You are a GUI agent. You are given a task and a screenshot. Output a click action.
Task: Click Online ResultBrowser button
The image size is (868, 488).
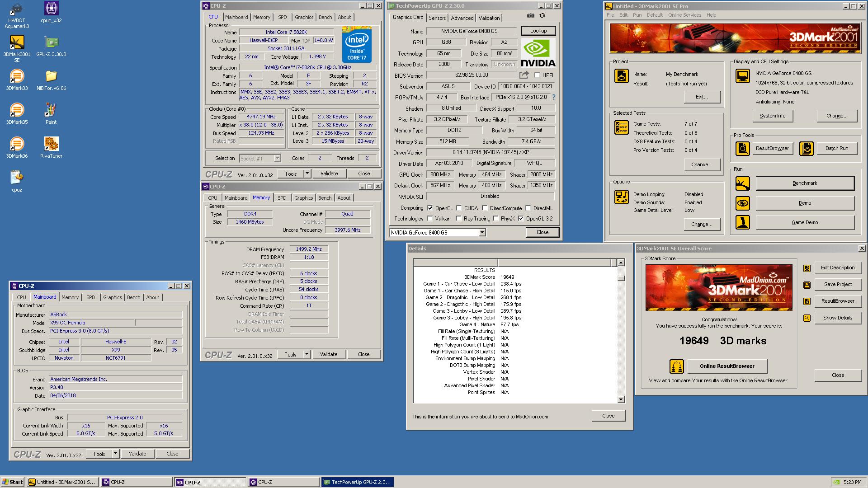point(727,366)
